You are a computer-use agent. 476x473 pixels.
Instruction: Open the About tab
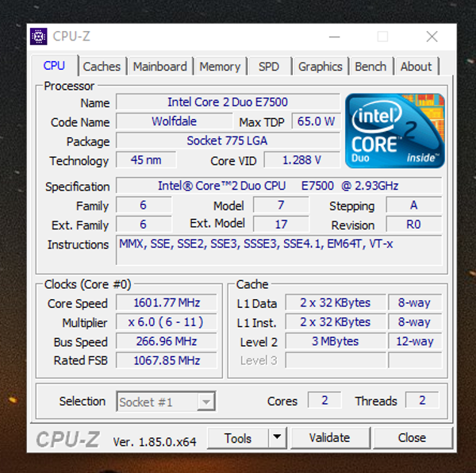tap(416, 67)
